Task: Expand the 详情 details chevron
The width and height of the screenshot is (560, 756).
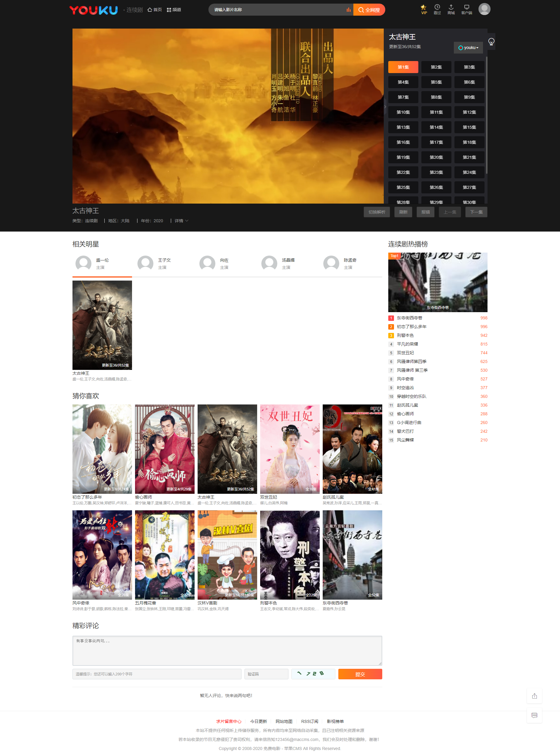Action: point(181,221)
